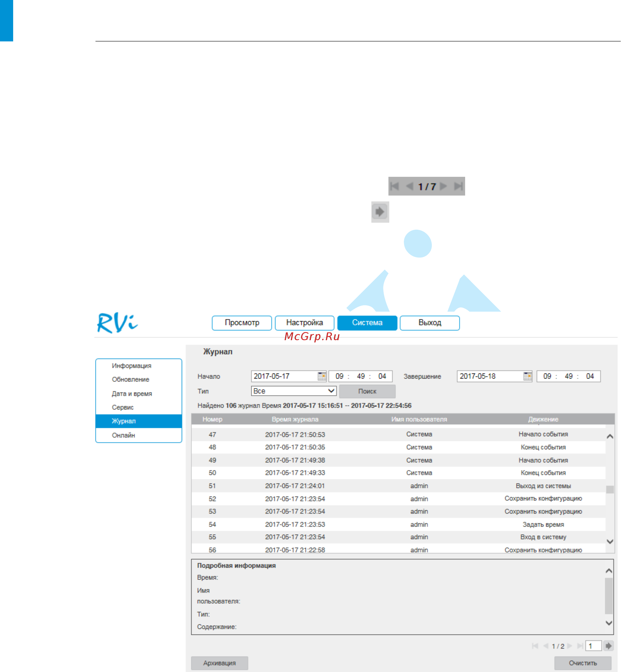Click the start time seconds field
The width and height of the screenshot is (621, 672).
pyautogui.click(x=382, y=376)
